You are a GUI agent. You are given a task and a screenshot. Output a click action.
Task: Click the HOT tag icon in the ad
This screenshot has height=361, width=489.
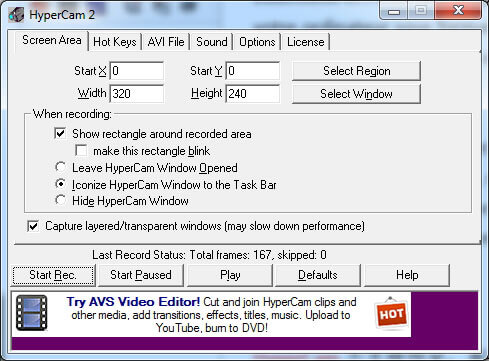point(391,313)
